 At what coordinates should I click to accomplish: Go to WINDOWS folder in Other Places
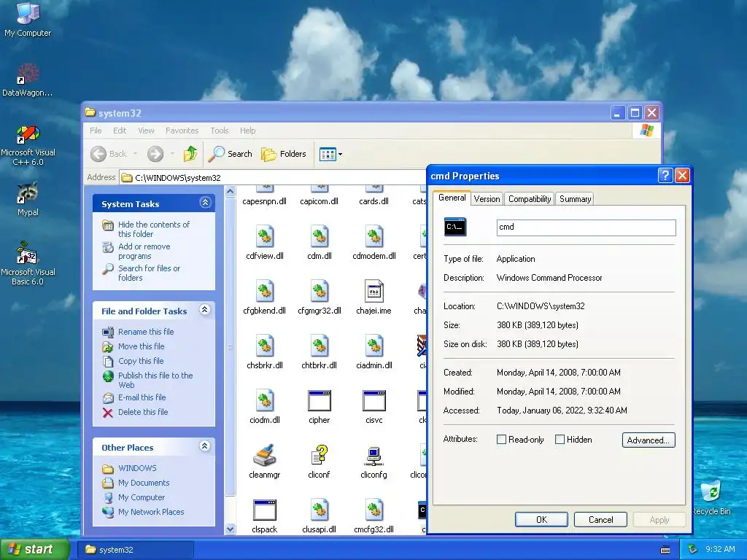point(137,468)
